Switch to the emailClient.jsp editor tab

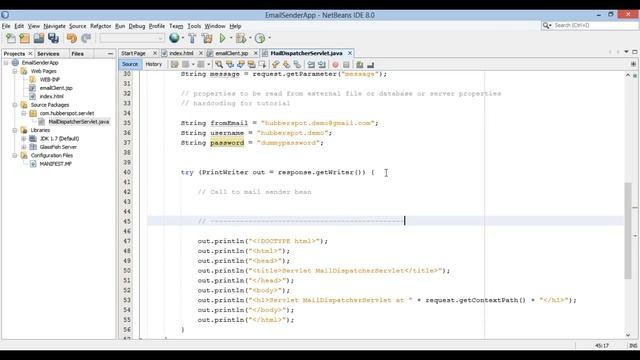[231, 53]
